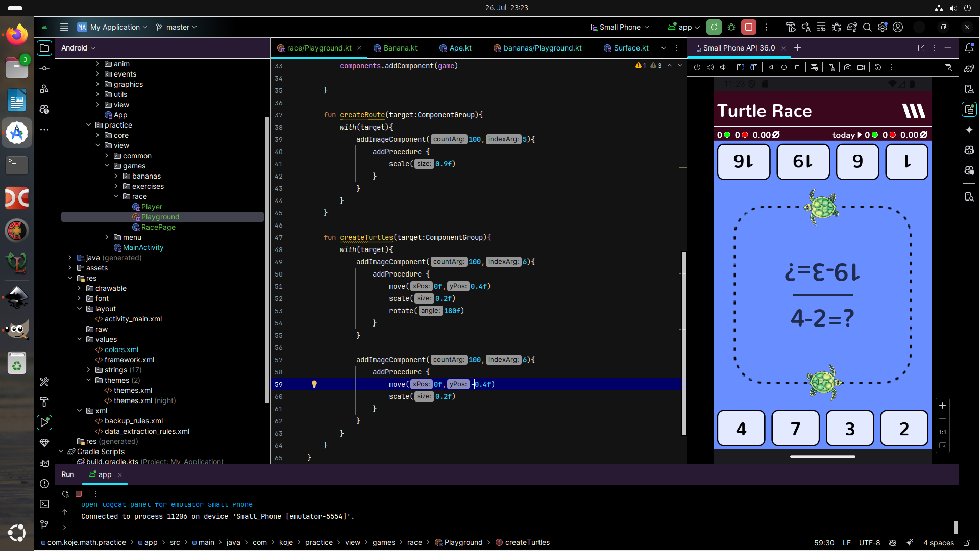Stop the running app in main toolbar

(x=749, y=27)
